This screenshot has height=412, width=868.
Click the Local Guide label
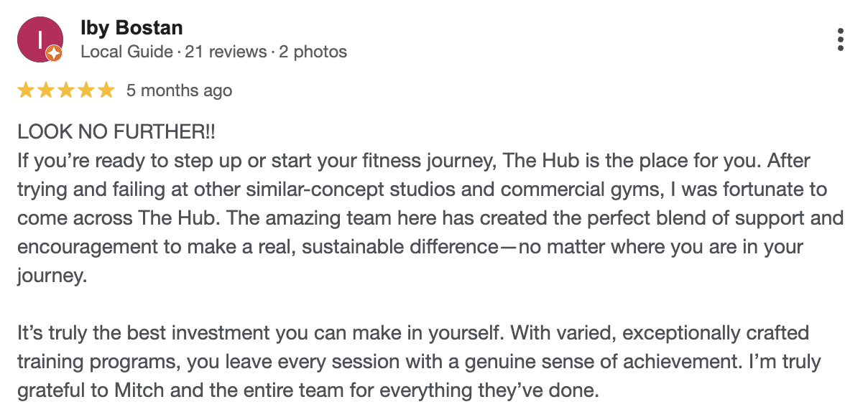pos(126,52)
